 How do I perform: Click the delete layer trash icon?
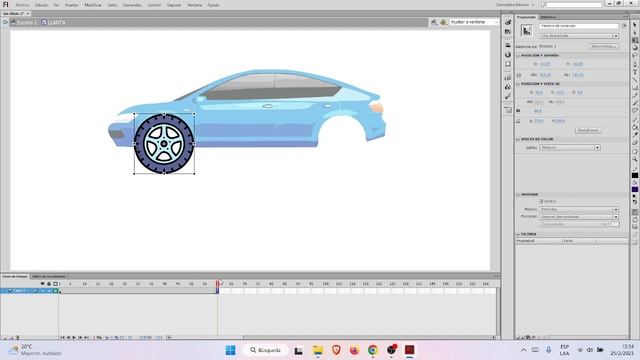pyautogui.click(x=18, y=338)
